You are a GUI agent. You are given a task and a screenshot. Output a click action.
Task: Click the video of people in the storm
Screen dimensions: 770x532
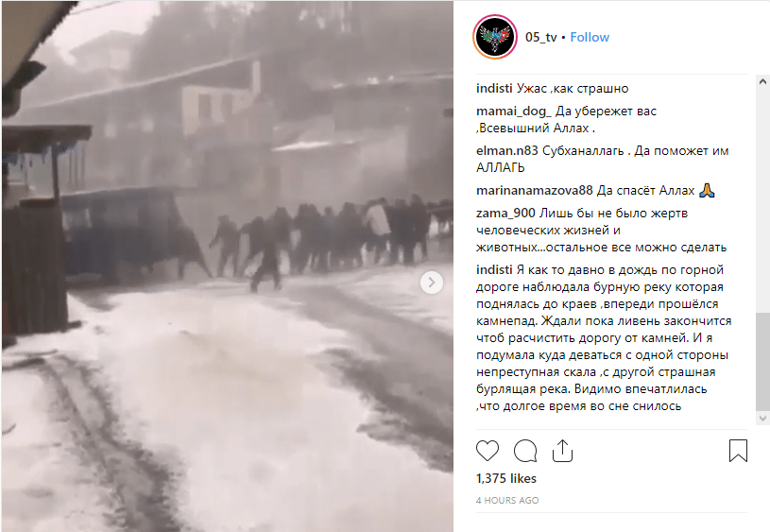(x=228, y=266)
